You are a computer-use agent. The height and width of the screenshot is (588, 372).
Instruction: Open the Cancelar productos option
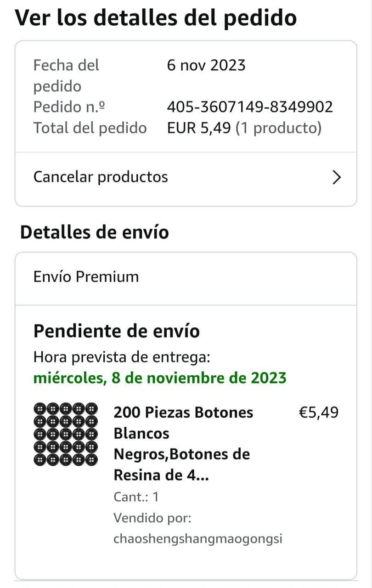click(101, 177)
